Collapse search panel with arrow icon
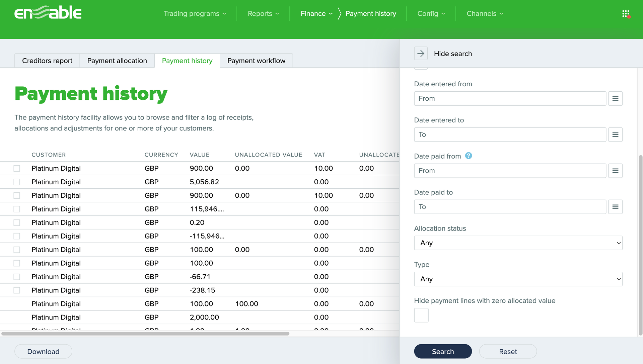This screenshot has width=643, height=364. point(421,54)
